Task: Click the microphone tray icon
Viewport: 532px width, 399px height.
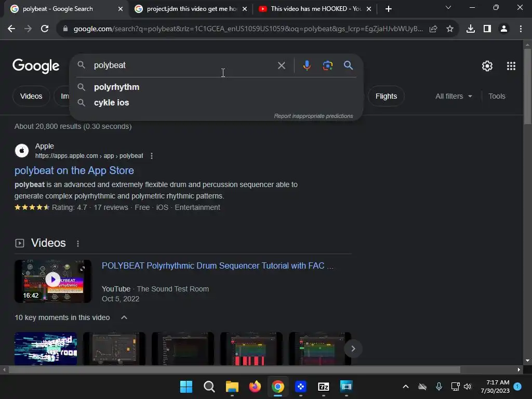Action: (x=438, y=387)
